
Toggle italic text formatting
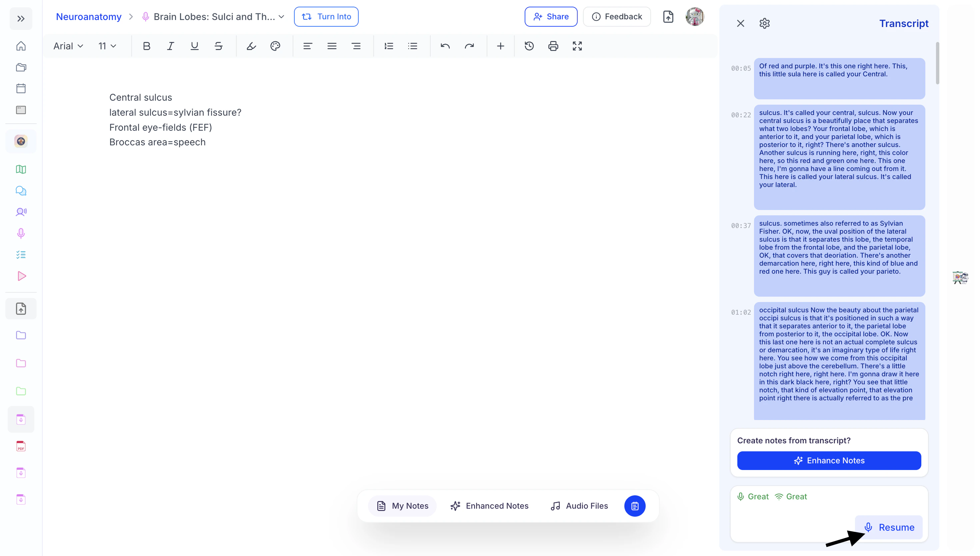[170, 46]
